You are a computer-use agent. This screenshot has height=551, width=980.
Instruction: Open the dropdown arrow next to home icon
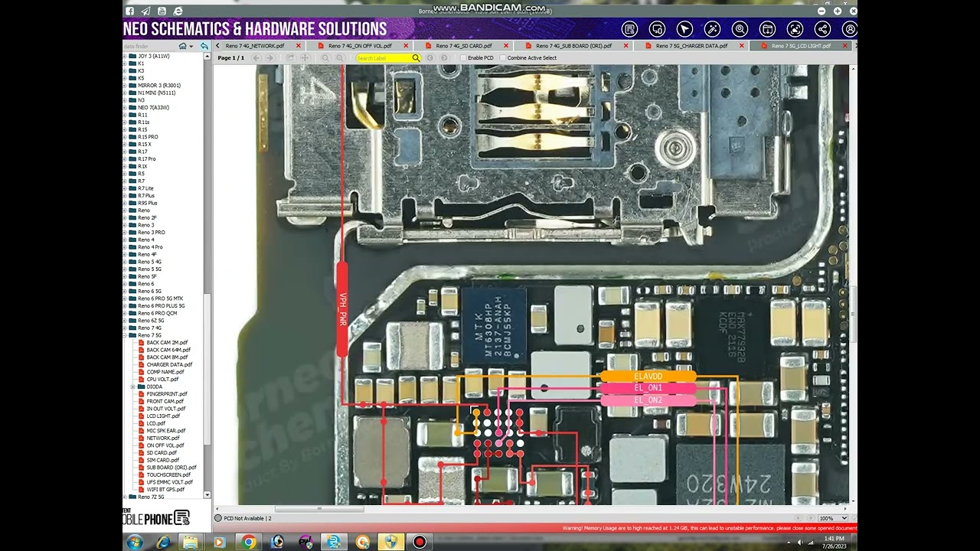[191, 47]
